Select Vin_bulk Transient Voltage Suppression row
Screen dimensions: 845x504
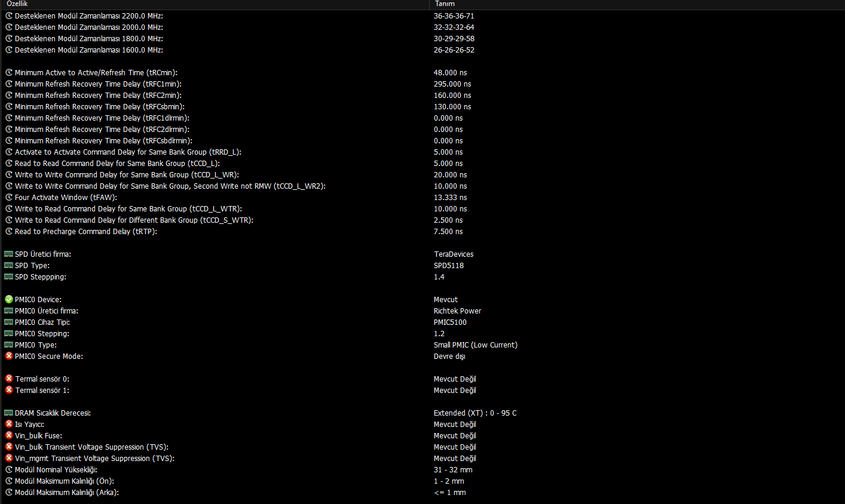pos(92,447)
